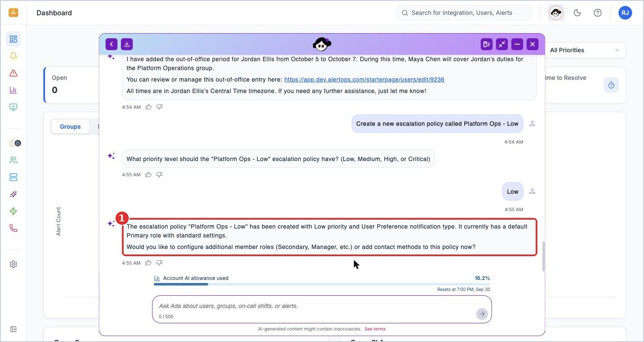The width and height of the screenshot is (644, 342).
Task: Collapse the sidebar with the panel icon
Action: point(13,329)
